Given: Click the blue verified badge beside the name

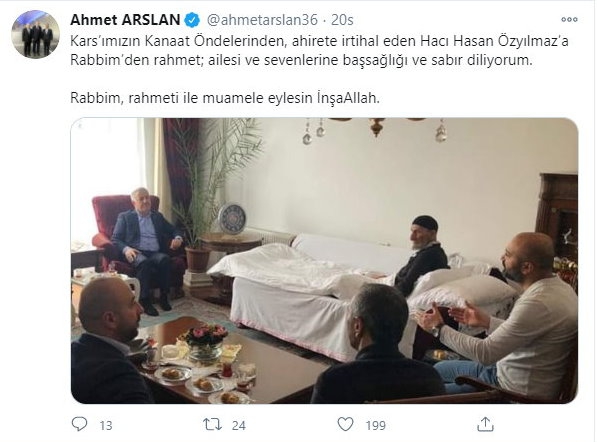Looking at the screenshot, I should [192, 20].
